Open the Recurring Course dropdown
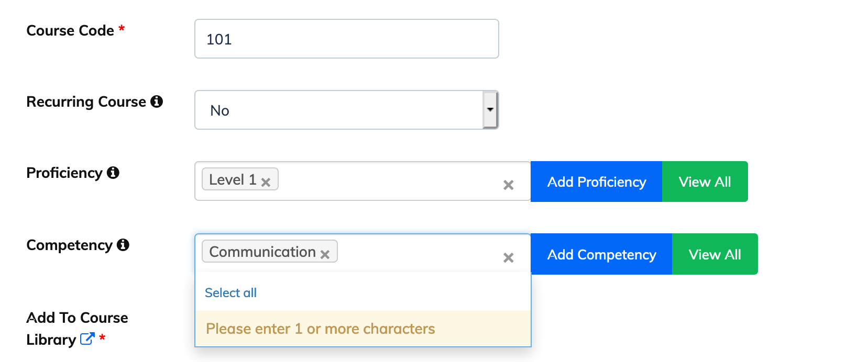Viewport: 868px width, 362px height. click(346, 110)
